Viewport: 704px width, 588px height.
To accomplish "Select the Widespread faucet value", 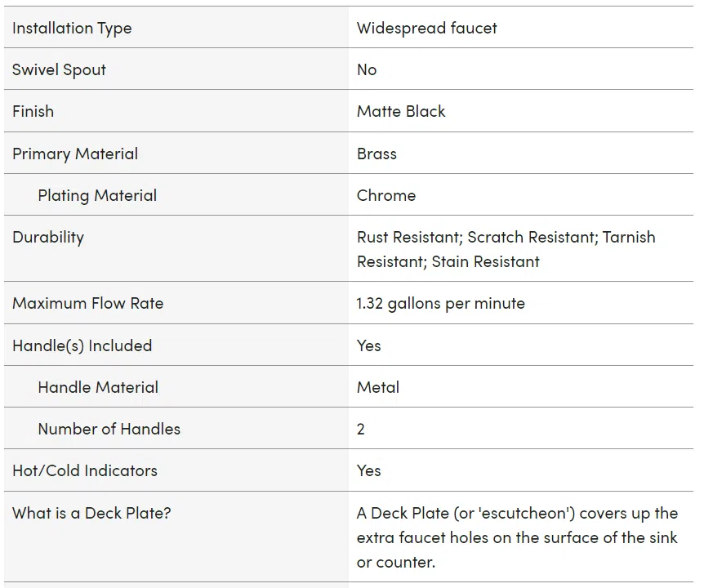I will point(426,29).
